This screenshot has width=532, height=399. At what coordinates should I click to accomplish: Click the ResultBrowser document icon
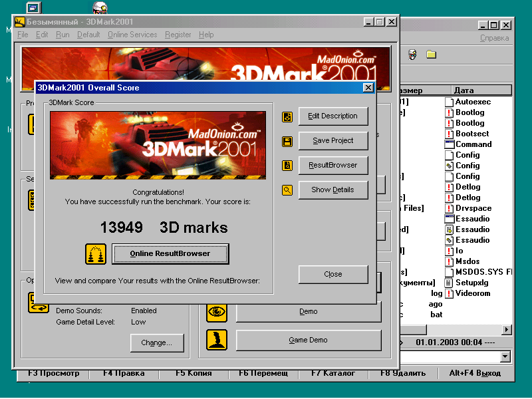[x=287, y=166]
